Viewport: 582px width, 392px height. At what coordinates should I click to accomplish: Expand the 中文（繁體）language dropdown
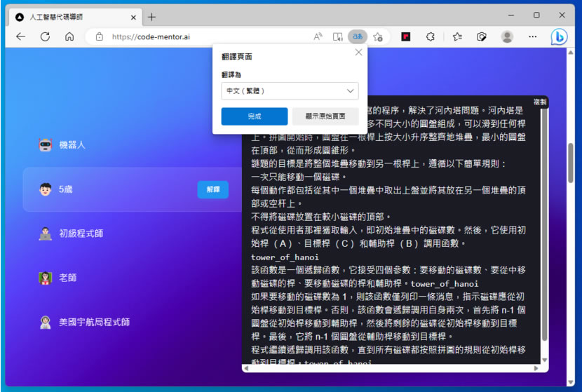point(290,91)
